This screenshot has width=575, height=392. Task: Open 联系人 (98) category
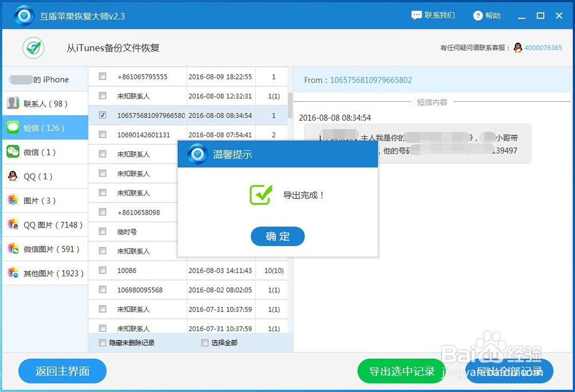45,103
